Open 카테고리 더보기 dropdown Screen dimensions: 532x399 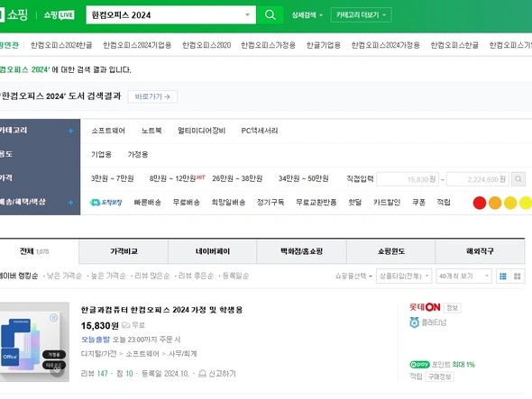click(361, 15)
